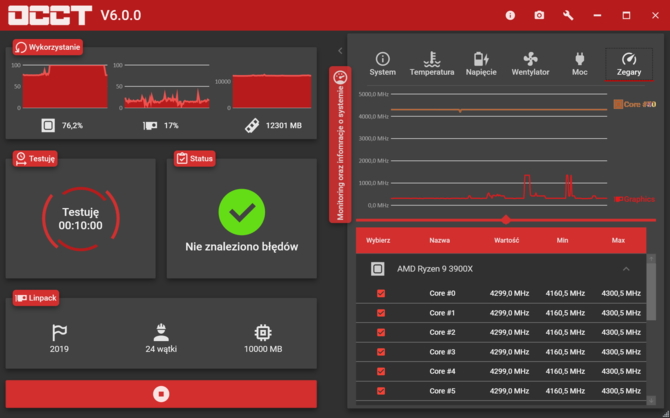670x418 pixels.
Task: Switch to the Wentylator tab
Action: pyautogui.click(x=530, y=64)
